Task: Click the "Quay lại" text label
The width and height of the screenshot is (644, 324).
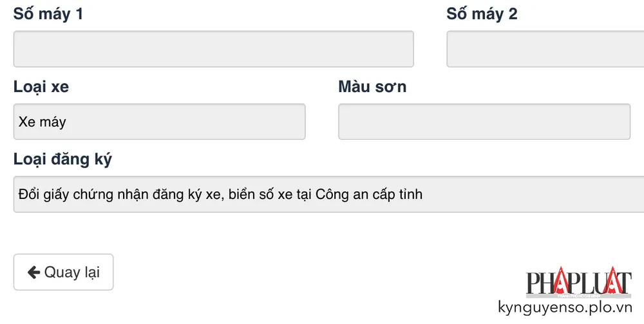Action: click(71, 272)
